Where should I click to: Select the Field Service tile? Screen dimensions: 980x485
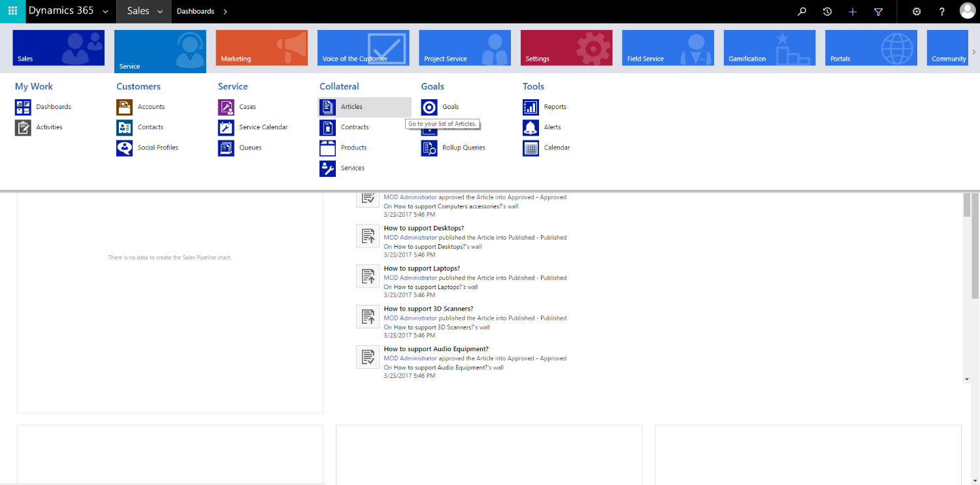668,48
